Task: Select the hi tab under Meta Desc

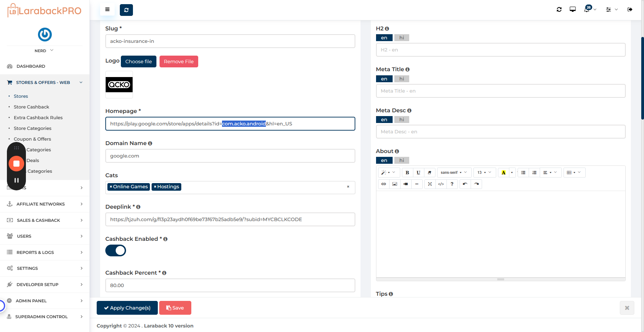Action: [x=402, y=120]
